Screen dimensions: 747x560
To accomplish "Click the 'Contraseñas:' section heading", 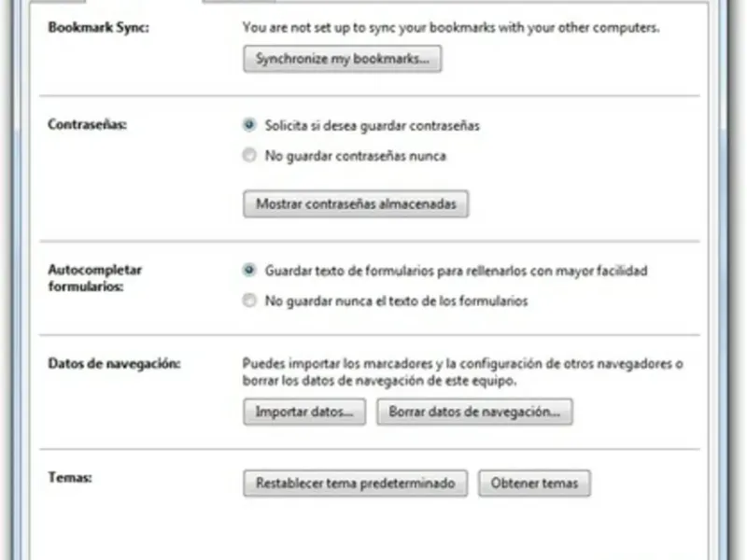I will (86, 124).
